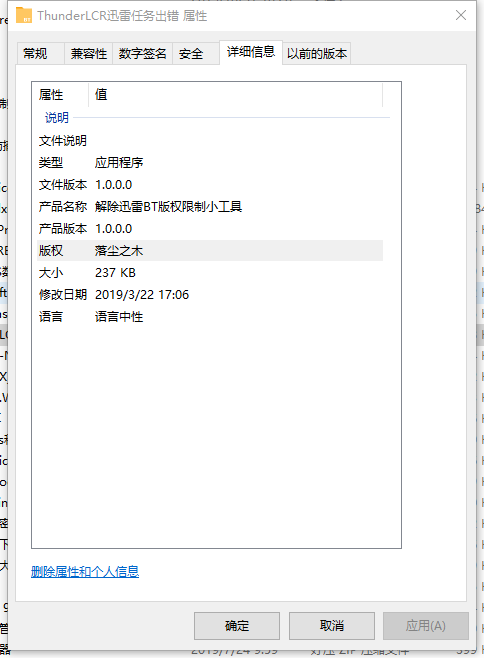Close the properties dialog
The height and width of the screenshot is (658, 484).
pos(461,16)
